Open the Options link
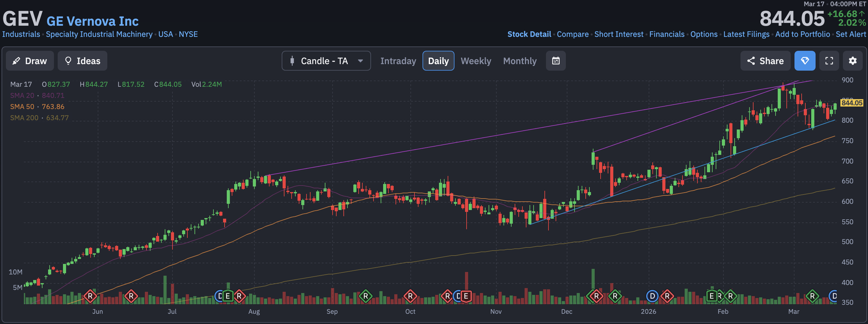Screen dimensions: 868x324 (x=704, y=34)
